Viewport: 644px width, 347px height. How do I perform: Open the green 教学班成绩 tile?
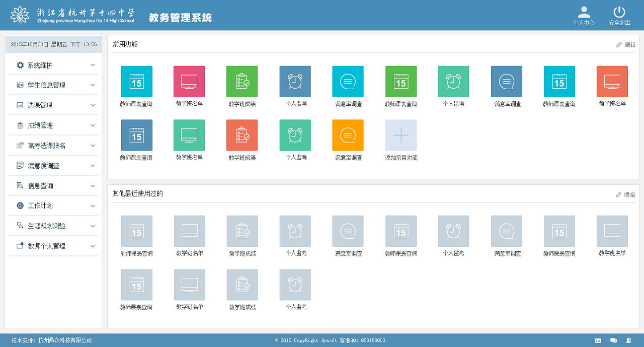pos(242,82)
